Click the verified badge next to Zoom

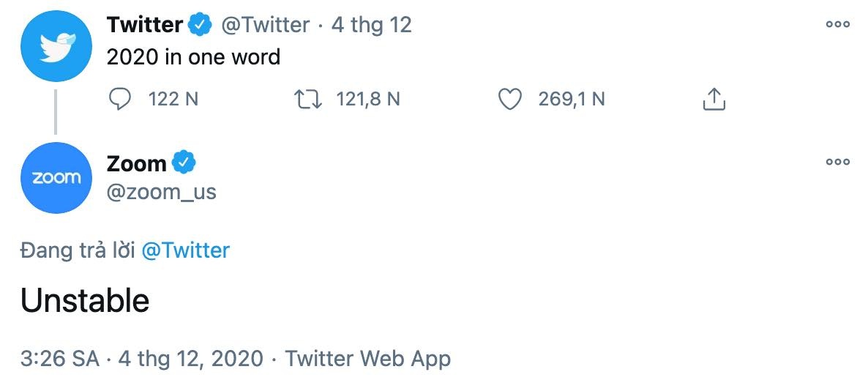click(x=184, y=163)
